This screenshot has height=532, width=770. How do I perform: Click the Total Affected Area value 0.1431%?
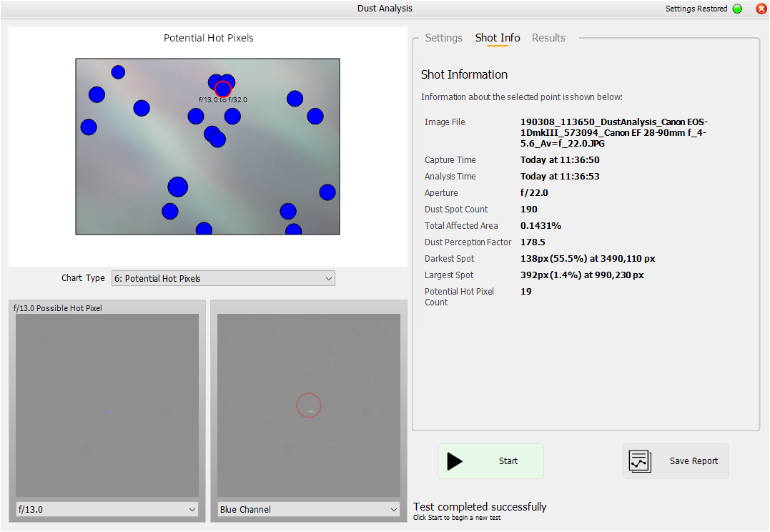click(541, 226)
